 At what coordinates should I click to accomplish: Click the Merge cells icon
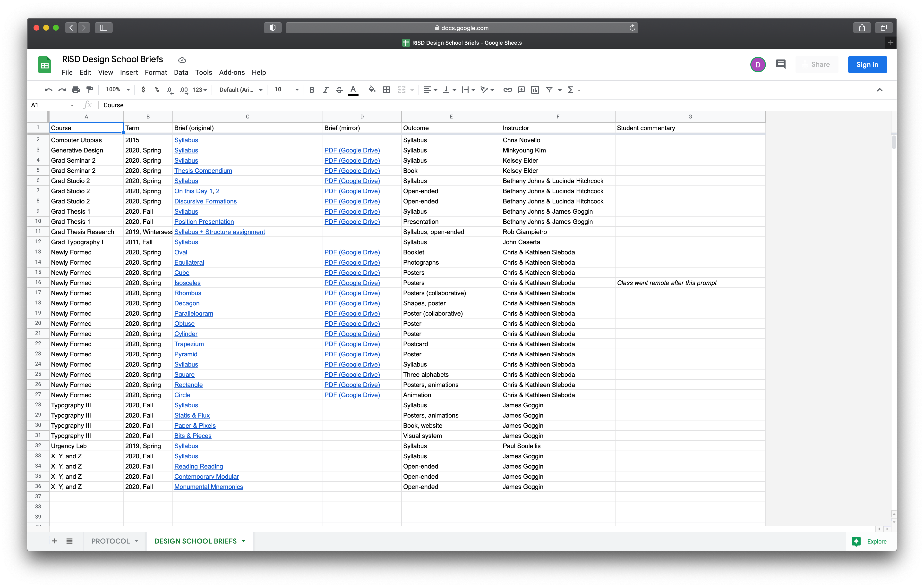[x=401, y=90]
